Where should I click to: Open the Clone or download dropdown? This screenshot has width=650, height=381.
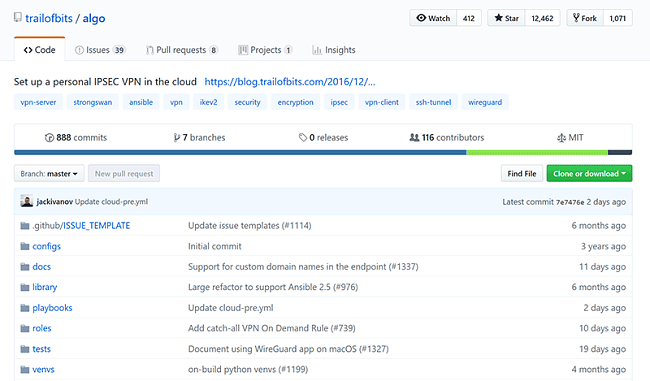pos(589,173)
